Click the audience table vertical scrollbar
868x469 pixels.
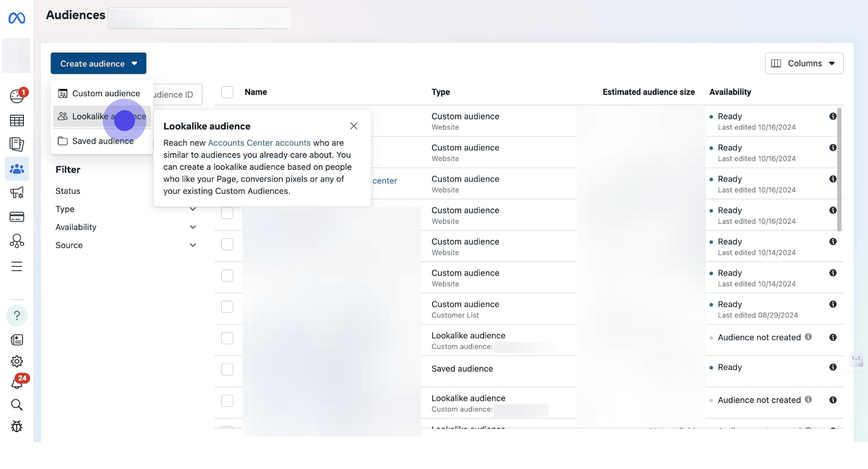tap(840, 170)
